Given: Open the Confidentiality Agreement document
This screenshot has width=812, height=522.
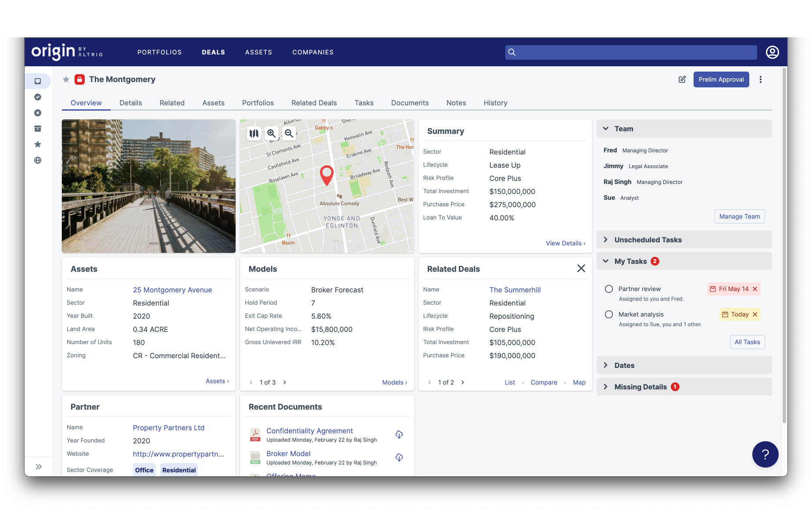Looking at the screenshot, I should click(x=309, y=431).
